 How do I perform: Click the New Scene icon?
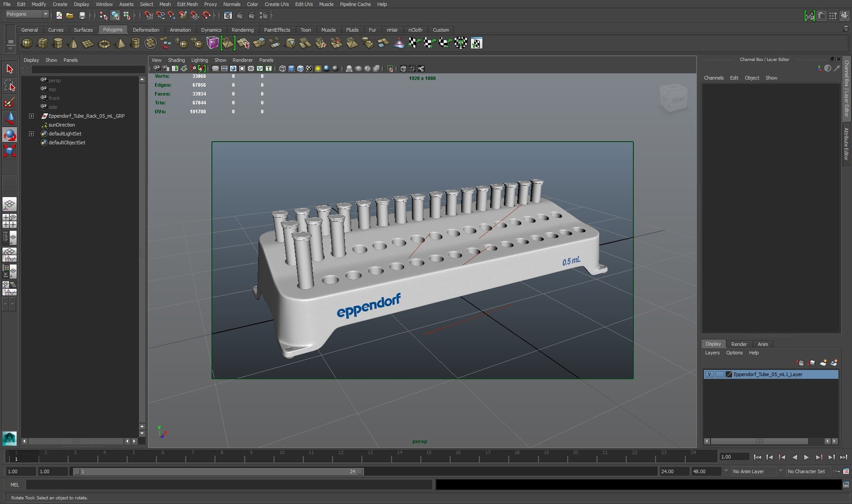[59, 15]
